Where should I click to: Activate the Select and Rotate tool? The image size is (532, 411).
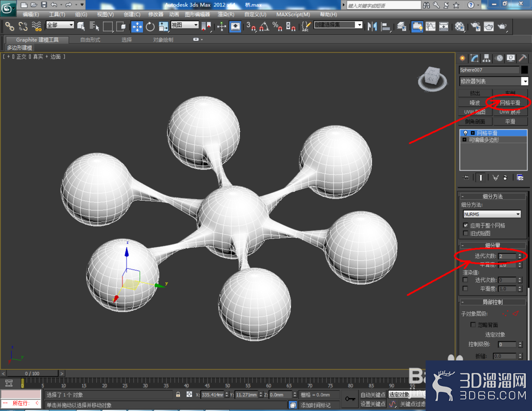point(150,27)
